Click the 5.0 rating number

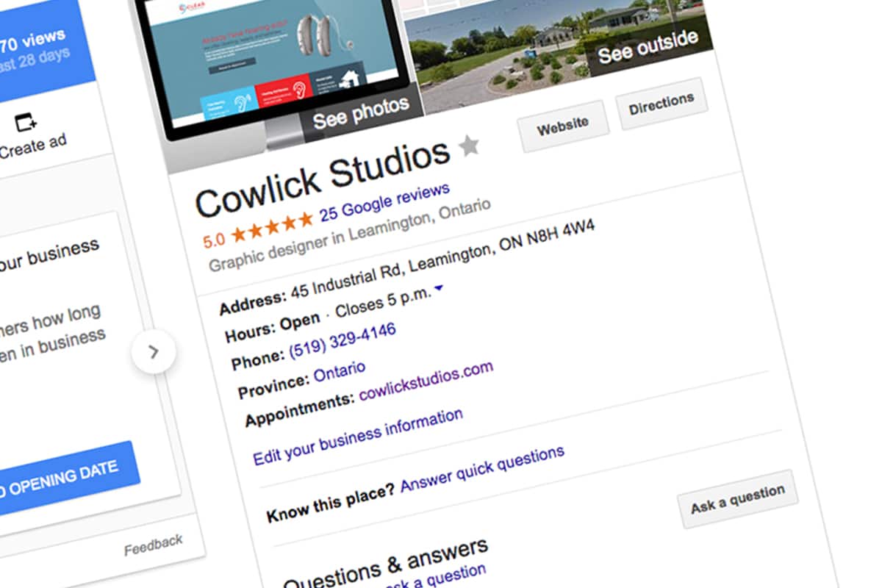(214, 240)
